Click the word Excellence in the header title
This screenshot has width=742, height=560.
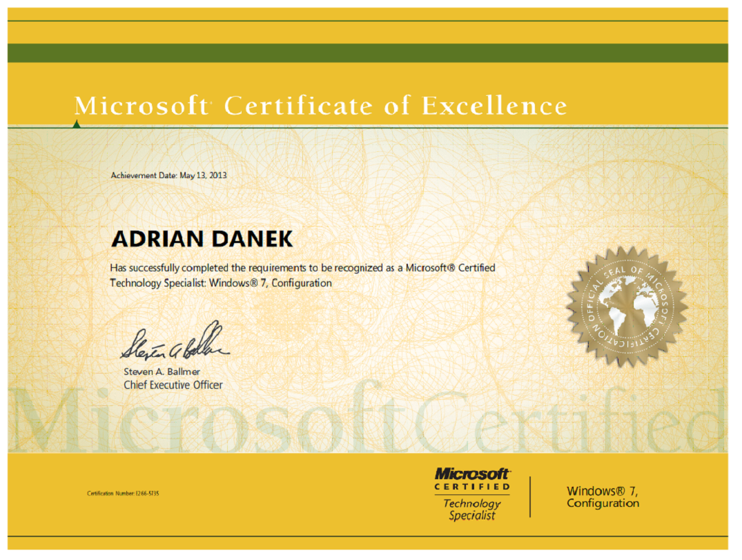494,106
